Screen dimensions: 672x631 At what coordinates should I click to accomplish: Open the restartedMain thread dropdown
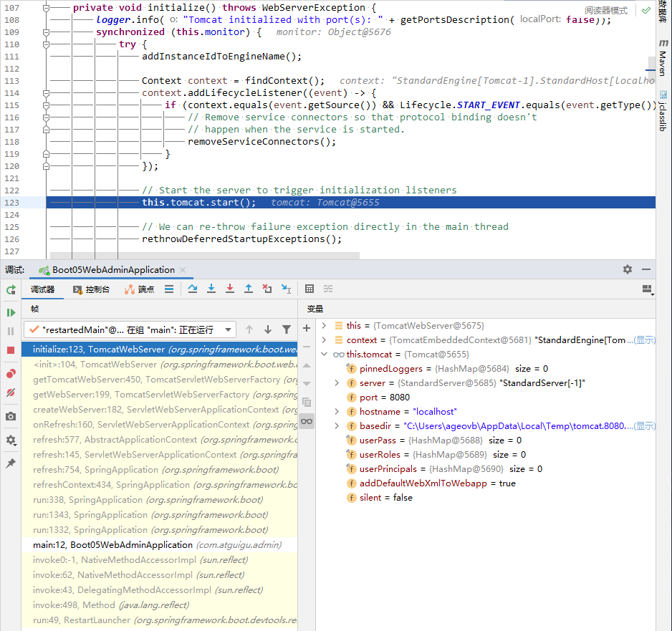[130, 330]
